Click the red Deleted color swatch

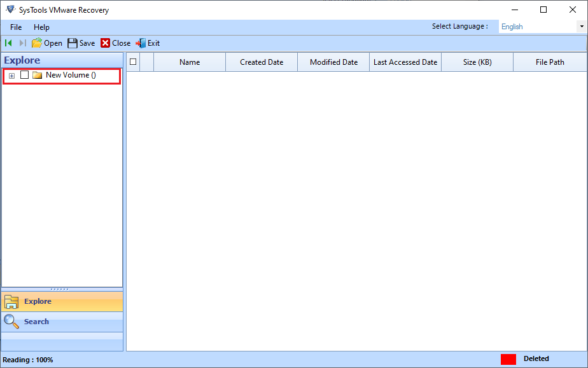click(x=508, y=359)
